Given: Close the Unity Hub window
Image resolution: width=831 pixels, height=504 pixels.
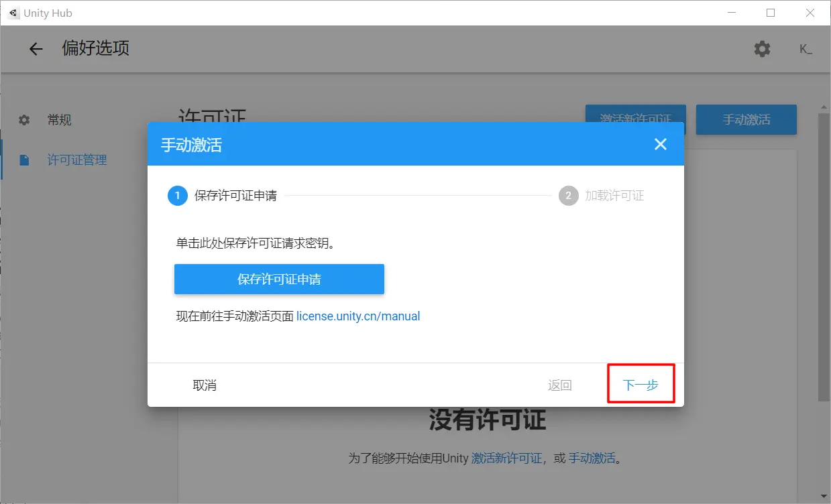Looking at the screenshot, I should point(810,13).
